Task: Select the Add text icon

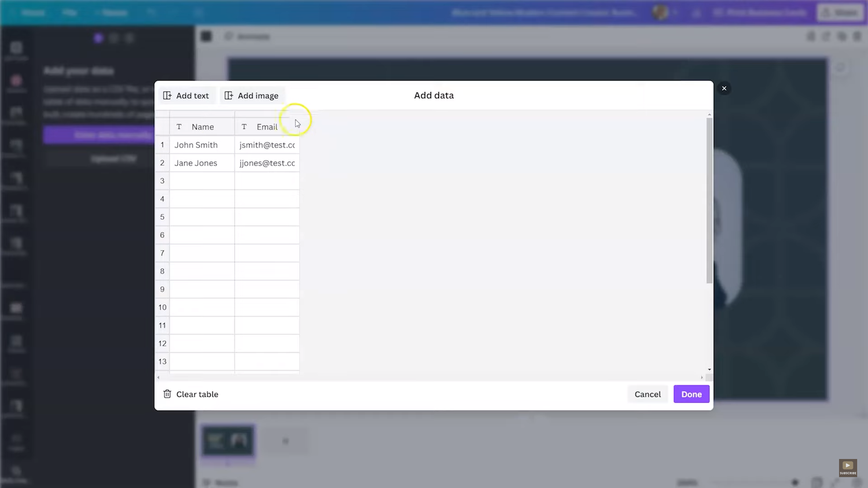Action: pos(167,95)
